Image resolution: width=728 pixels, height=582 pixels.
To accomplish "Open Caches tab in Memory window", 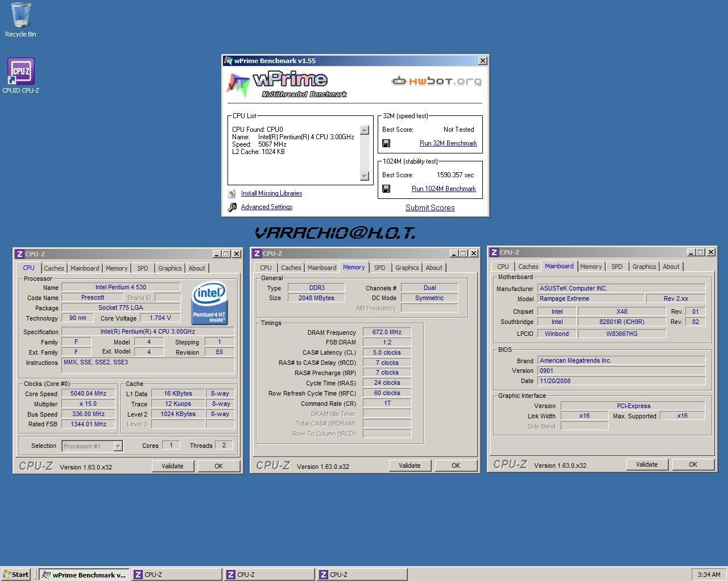I will click(x=291, y=268).
